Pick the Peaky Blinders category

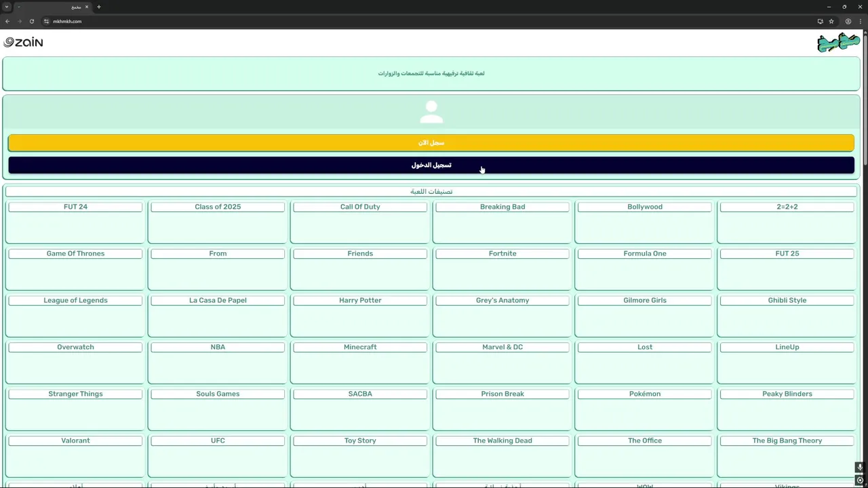tap(787, 409)
